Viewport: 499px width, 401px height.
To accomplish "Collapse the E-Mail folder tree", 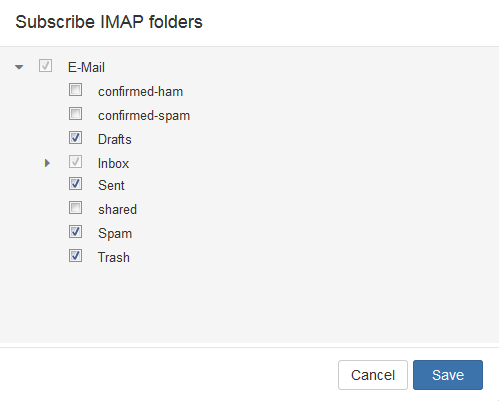I will [19, 67].
